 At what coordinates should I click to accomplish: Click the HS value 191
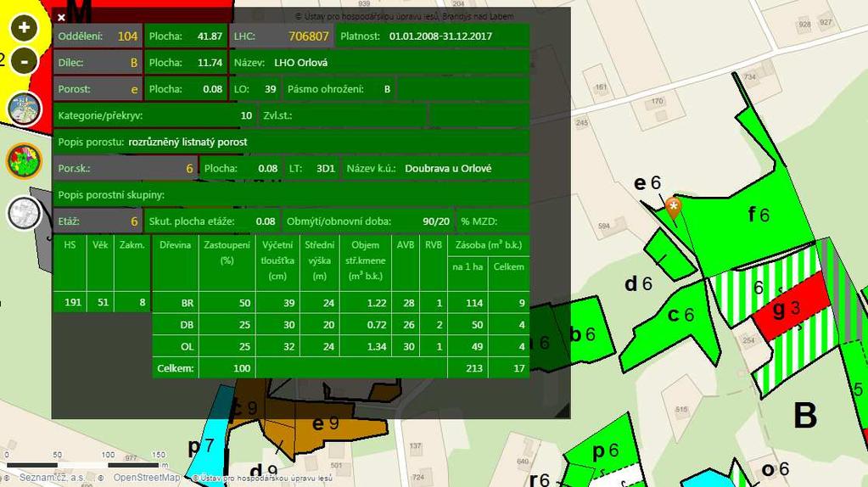(x=72, y=303)
